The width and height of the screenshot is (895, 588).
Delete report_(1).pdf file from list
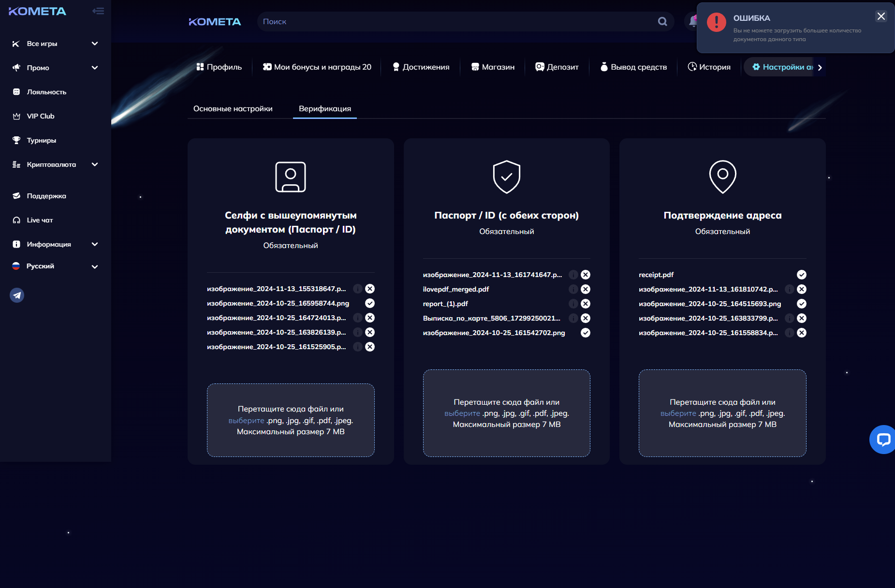pyautogui.click(x=586, y=304)
